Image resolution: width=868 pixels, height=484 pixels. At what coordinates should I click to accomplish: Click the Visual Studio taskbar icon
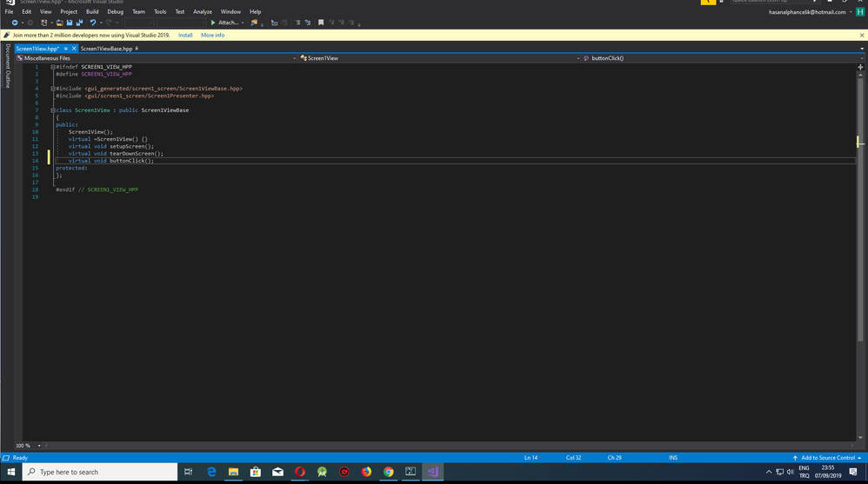coord(433,472)
